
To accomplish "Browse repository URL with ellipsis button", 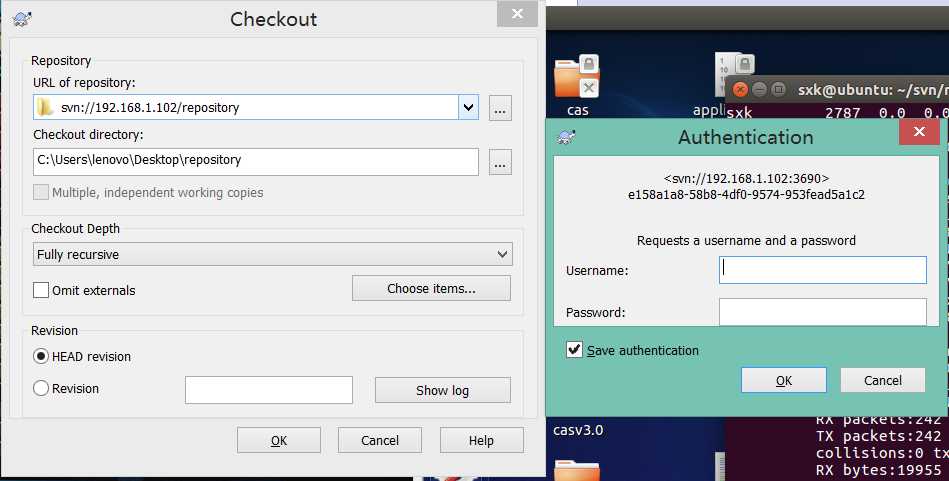I will (x=500, y=108).
